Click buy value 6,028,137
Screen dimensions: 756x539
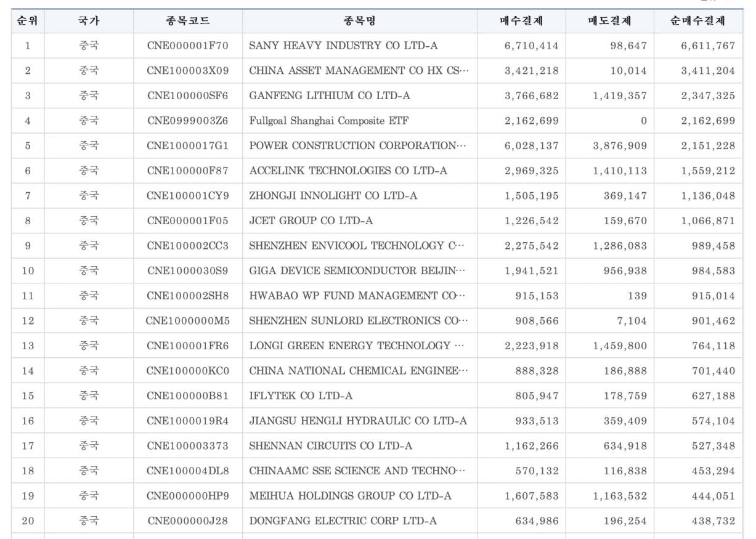pyautogui.click(x=531, y=145)
